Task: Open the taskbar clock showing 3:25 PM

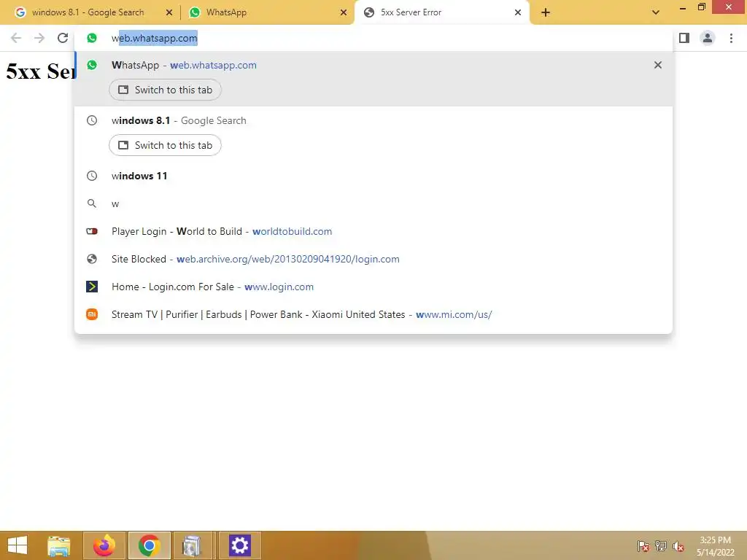Action: point(715,546)
